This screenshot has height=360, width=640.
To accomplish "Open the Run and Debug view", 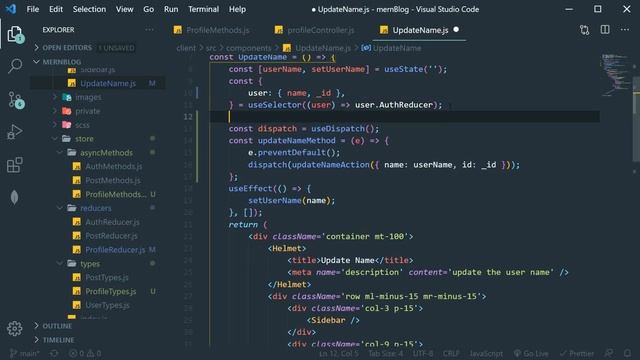I will coord(15,132).
